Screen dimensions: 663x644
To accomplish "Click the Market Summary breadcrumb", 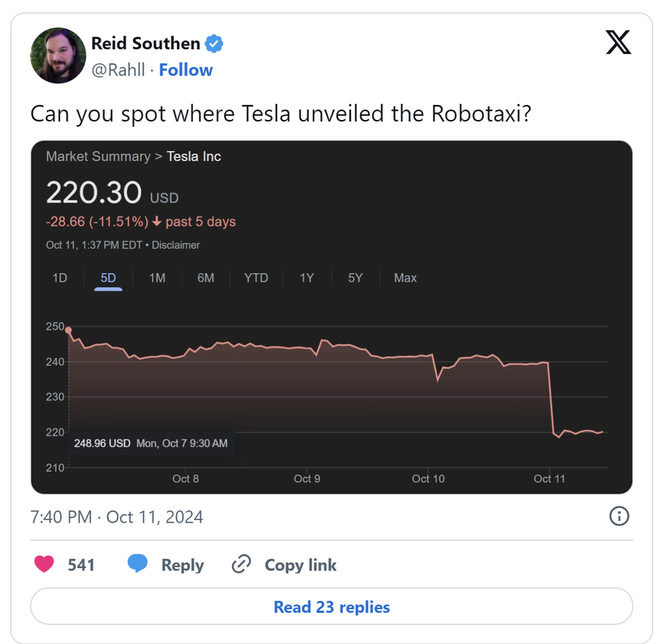I will point(98,156).
